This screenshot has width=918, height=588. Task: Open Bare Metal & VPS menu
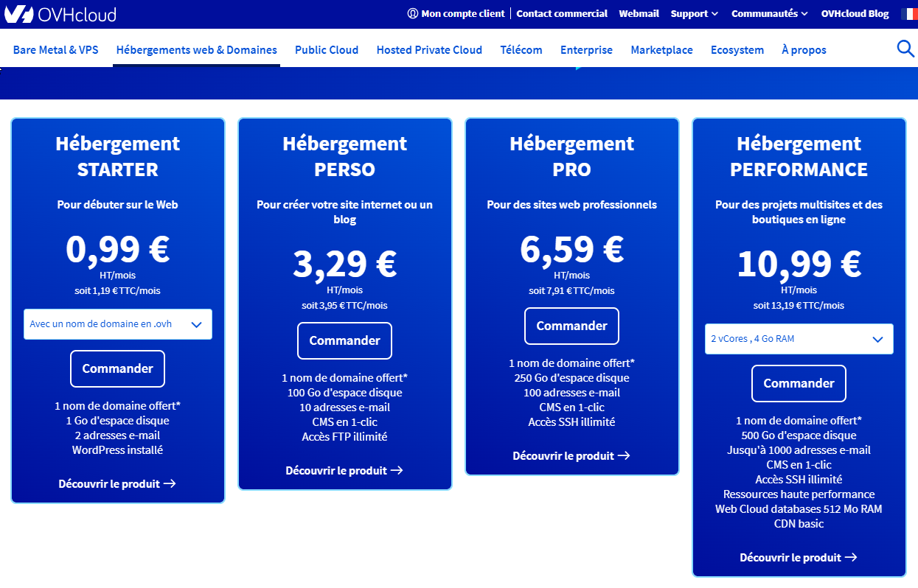[56, 50]
